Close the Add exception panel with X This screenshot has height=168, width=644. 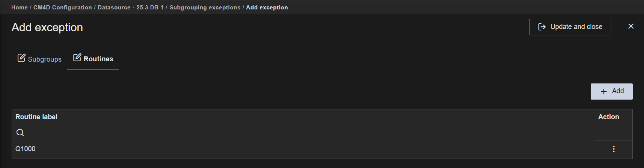click(631, 26)
